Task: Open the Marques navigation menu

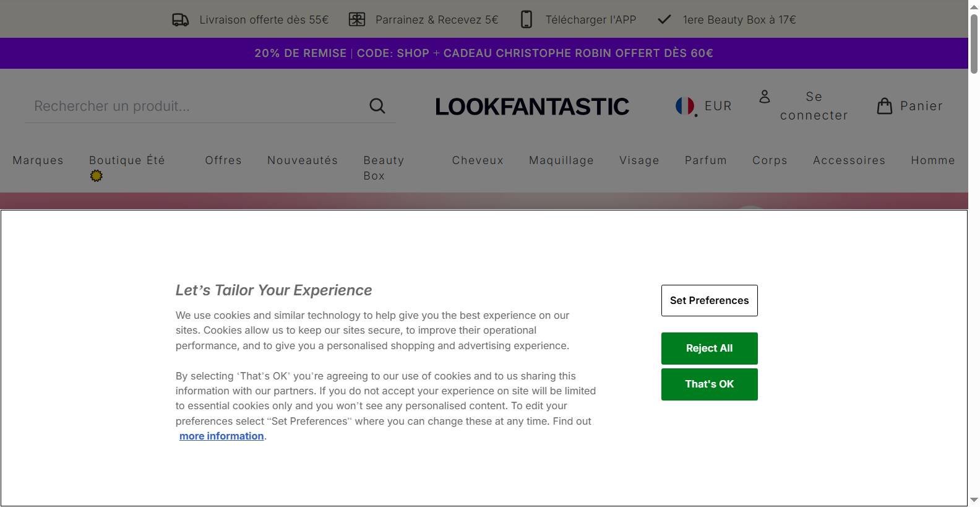Action: [38, 160]
